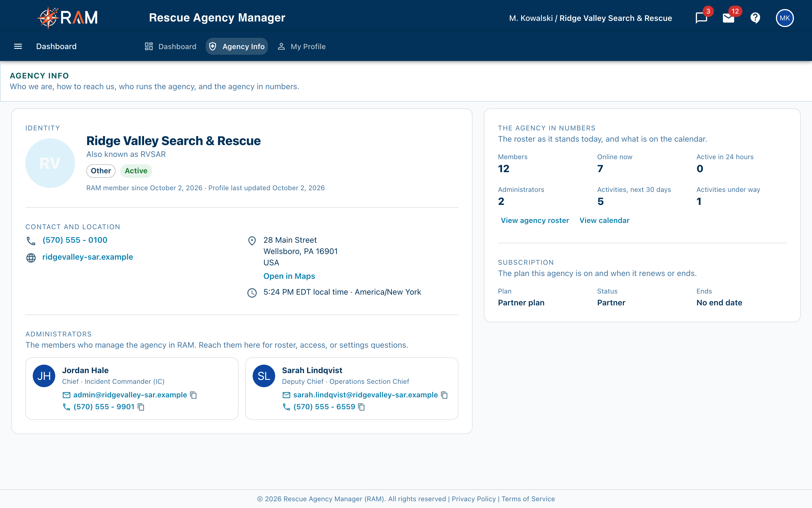Copy Jordan Hale's email address
Image resolution: width=812 pixels, height=508 pixels.
(x=194, y=395)
